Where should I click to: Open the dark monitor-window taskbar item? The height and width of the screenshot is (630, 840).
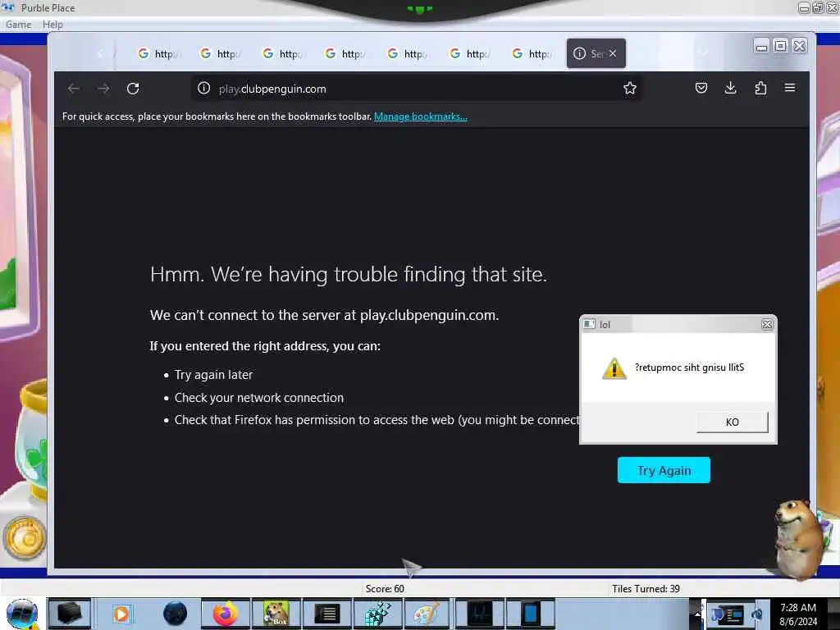click(x=479, y=614)
